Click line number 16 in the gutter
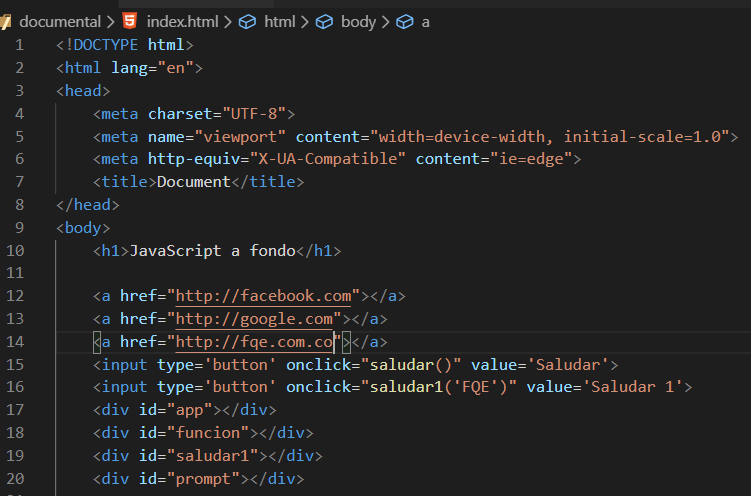Image resolution: width=751 pixels, height=496 pixels. tap(15, 386)
